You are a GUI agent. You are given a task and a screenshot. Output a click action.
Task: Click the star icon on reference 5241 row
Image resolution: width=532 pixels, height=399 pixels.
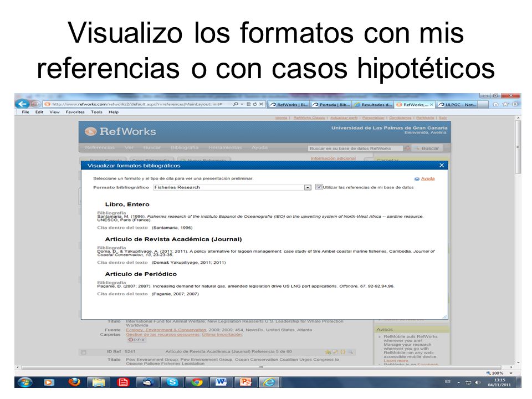[x=328, y=352]
